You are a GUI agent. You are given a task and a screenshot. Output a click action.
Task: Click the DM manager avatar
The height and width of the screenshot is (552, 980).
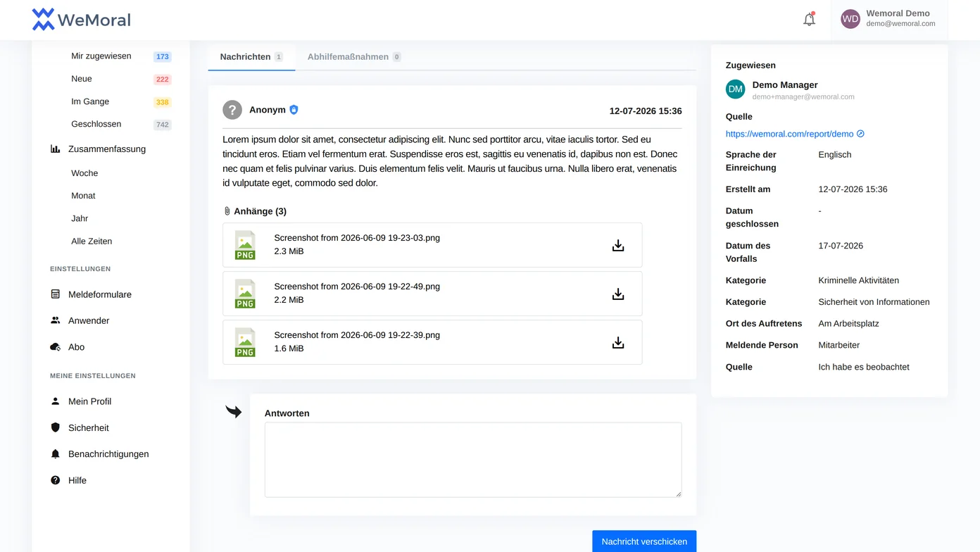click(x=736, y=89)
